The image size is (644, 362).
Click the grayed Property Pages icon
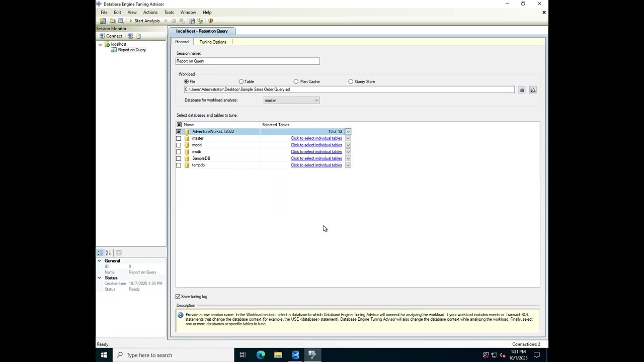[119, 253]
